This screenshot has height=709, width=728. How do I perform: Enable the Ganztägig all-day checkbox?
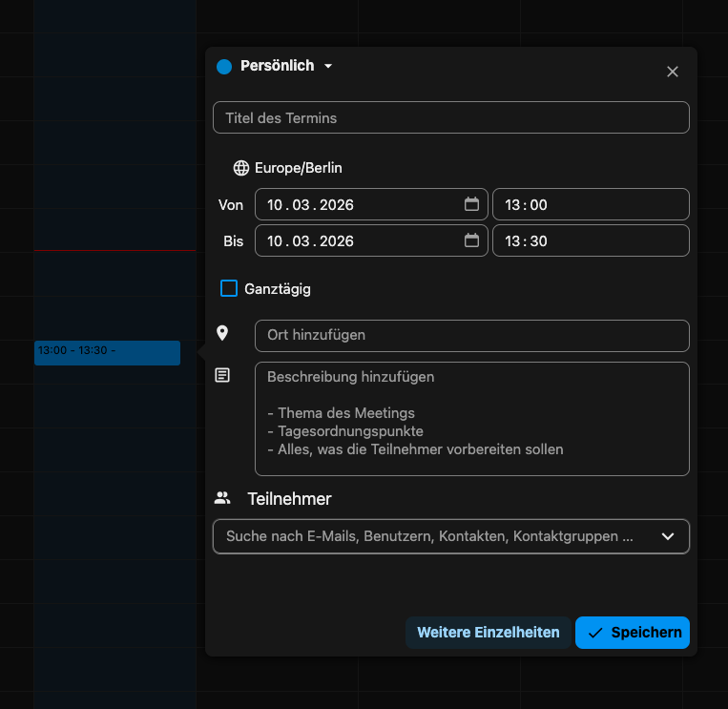coord(229,288)
